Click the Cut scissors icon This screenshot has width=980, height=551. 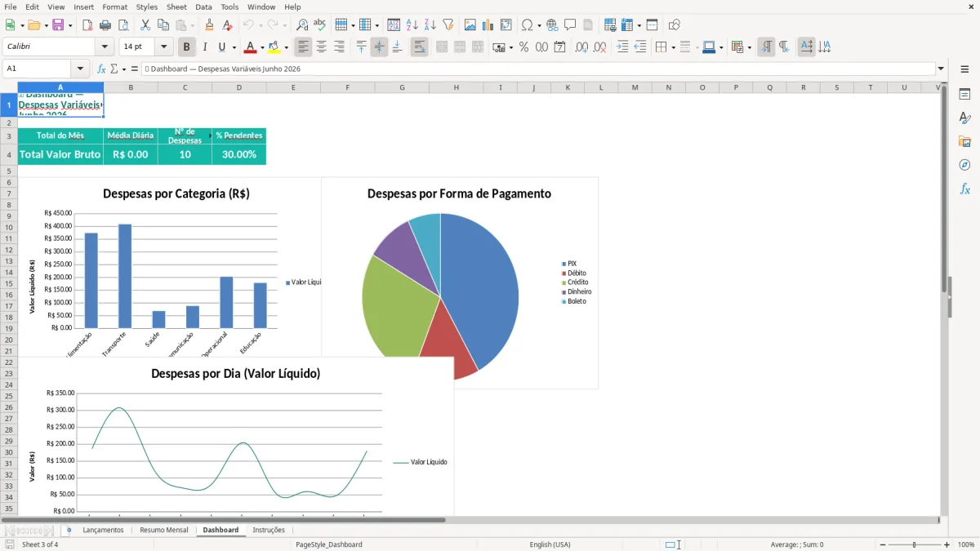(x=145, y=25)
